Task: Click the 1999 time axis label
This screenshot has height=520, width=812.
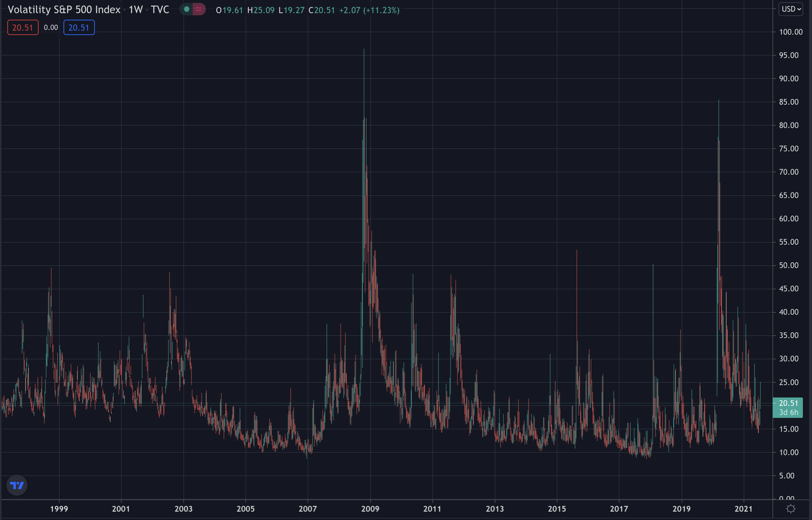Action: click(59, 509)
